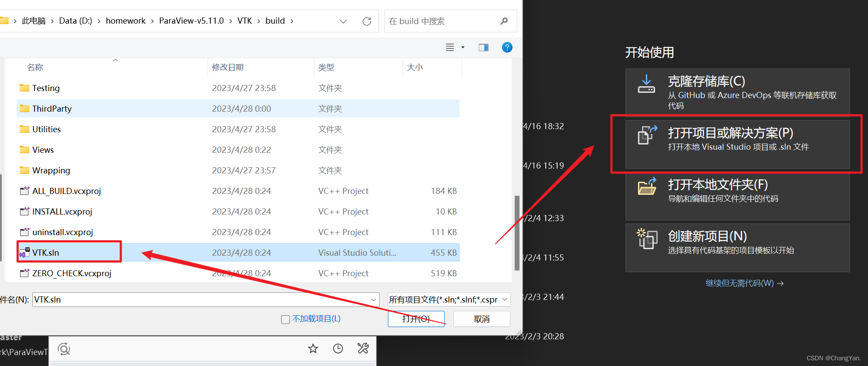Sort by 名称 column header

pyautogui.click(x=35, y=67)
